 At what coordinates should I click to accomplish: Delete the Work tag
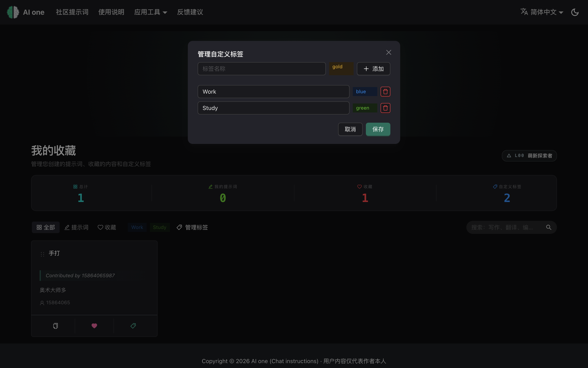pos(385,92)
